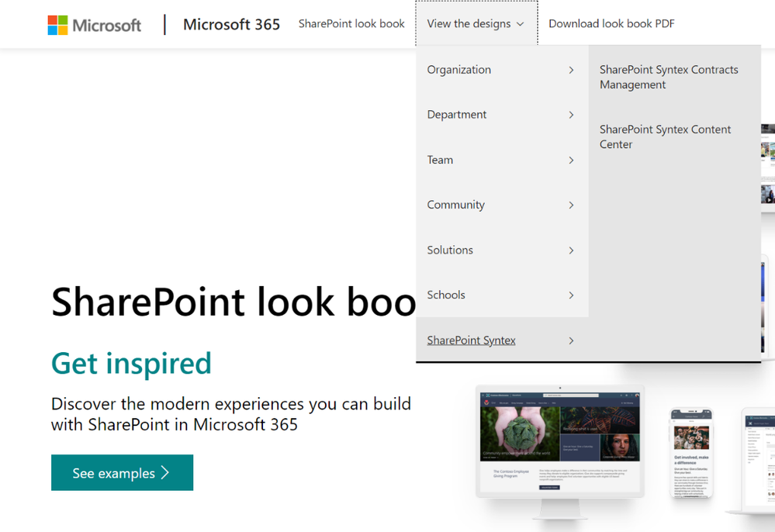Expand the Solutions submenu arrow

(x=571, y=250)
